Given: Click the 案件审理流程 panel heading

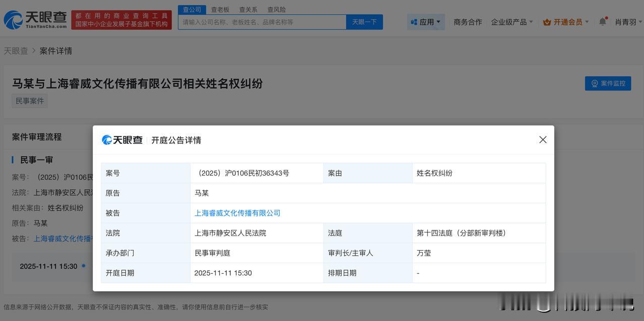Looking at the screenshot, I should [37, 137].
